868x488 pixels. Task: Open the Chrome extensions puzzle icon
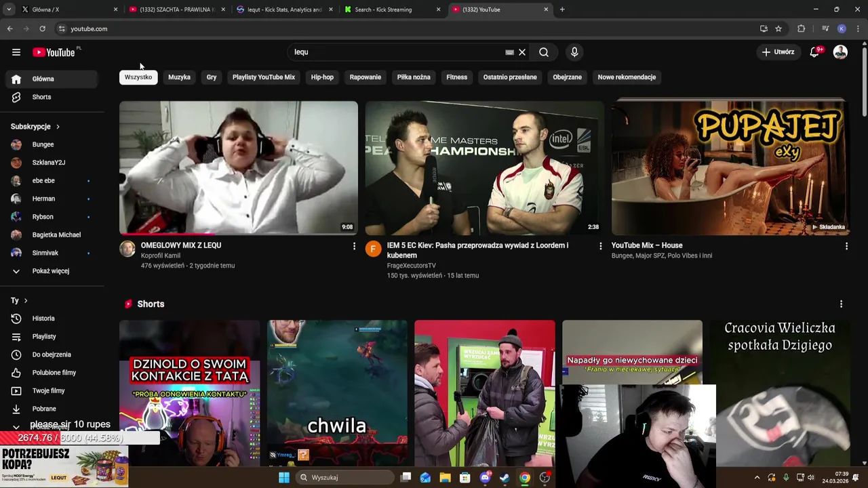click(x=802, y=28)
